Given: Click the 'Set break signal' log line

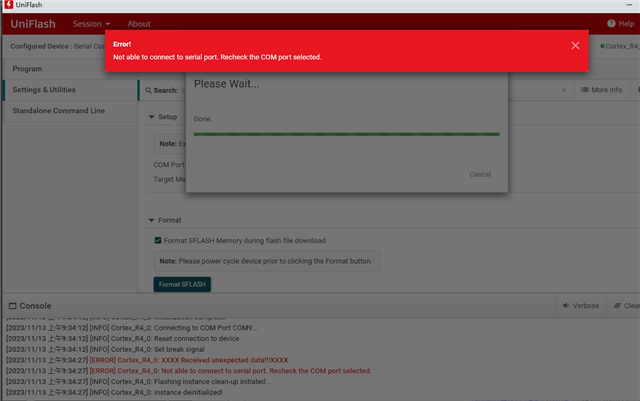Looking at the screenshot, I should 105,349.
